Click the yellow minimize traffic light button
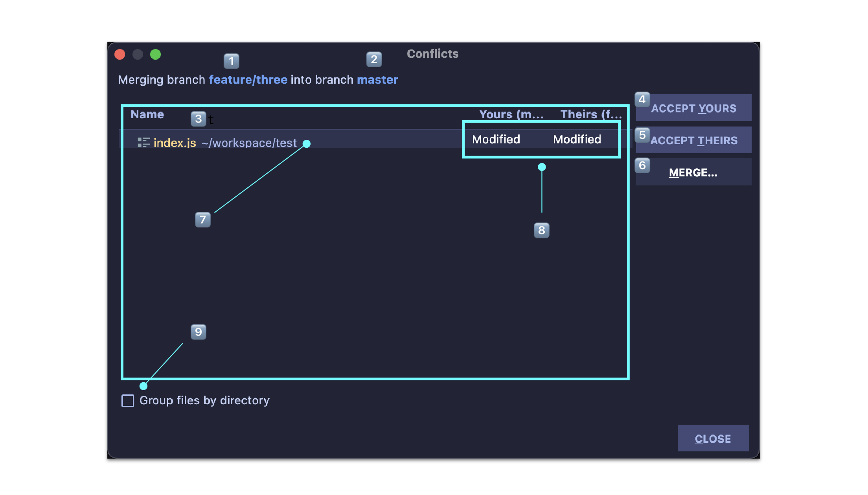868x495 pixels. [x=137, y=54]
